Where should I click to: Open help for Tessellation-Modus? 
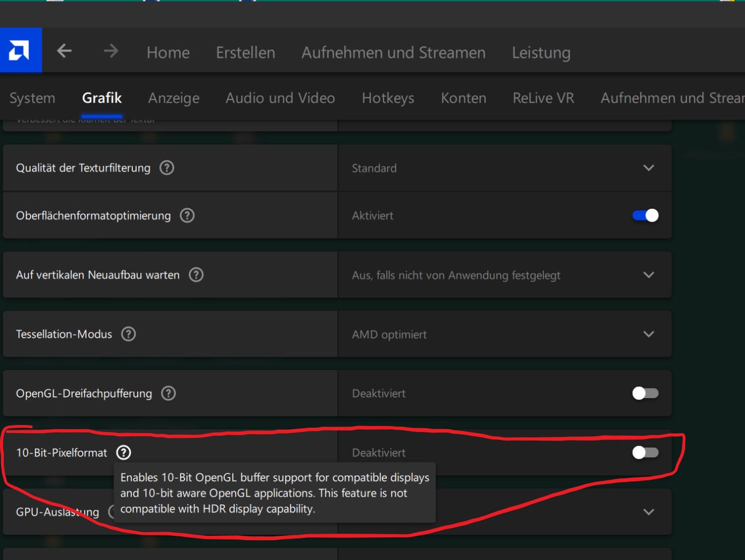(x=129, y=334)
